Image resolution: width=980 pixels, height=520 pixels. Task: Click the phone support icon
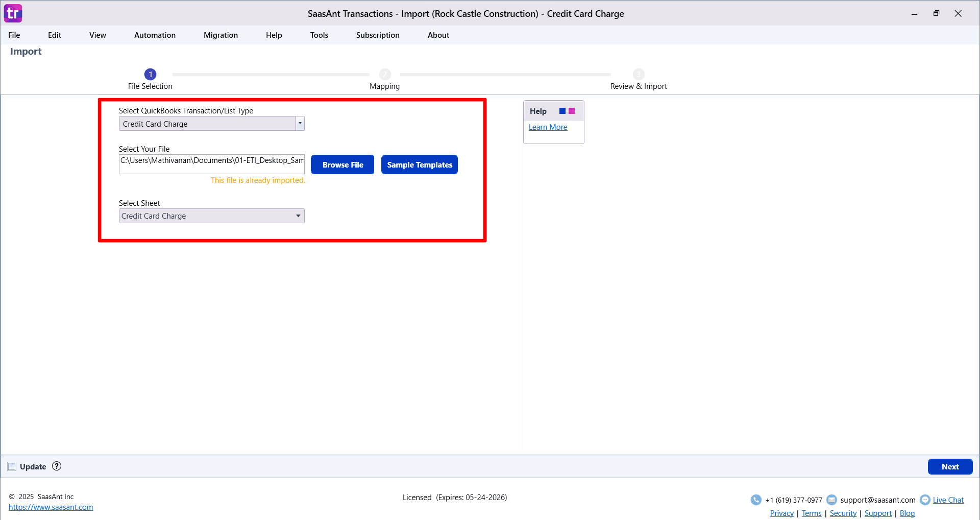point(756,500)
